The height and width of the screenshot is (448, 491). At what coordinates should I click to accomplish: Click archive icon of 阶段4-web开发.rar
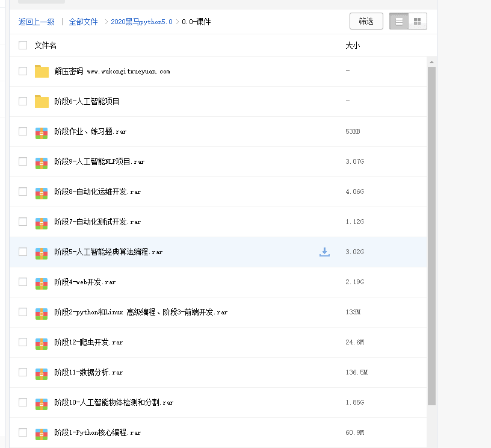coord(42,284)
